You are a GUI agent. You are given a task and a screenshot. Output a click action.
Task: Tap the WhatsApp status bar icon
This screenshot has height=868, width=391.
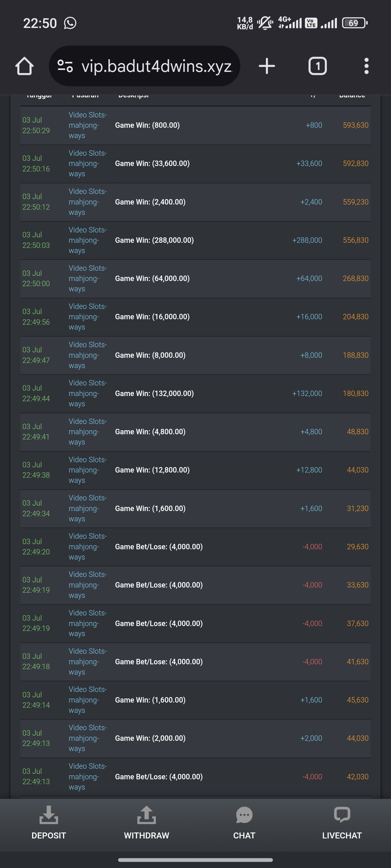[x=70, y=23]
